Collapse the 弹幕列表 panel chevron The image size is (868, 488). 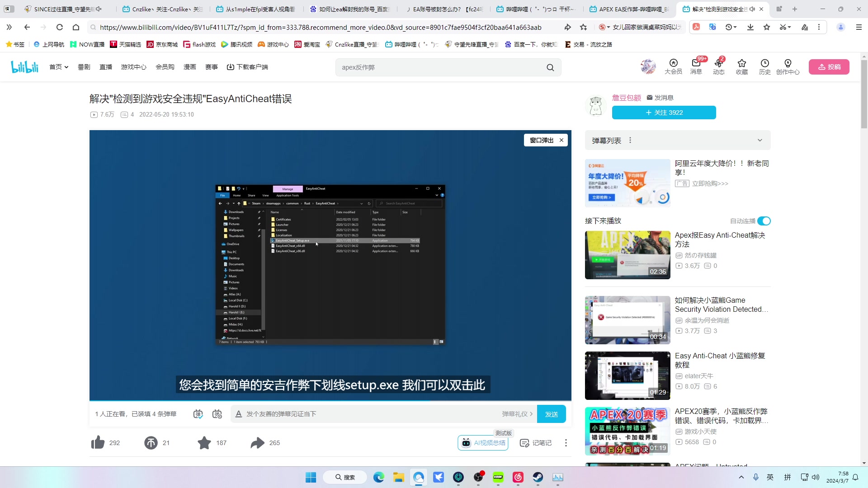pos(760,140)
